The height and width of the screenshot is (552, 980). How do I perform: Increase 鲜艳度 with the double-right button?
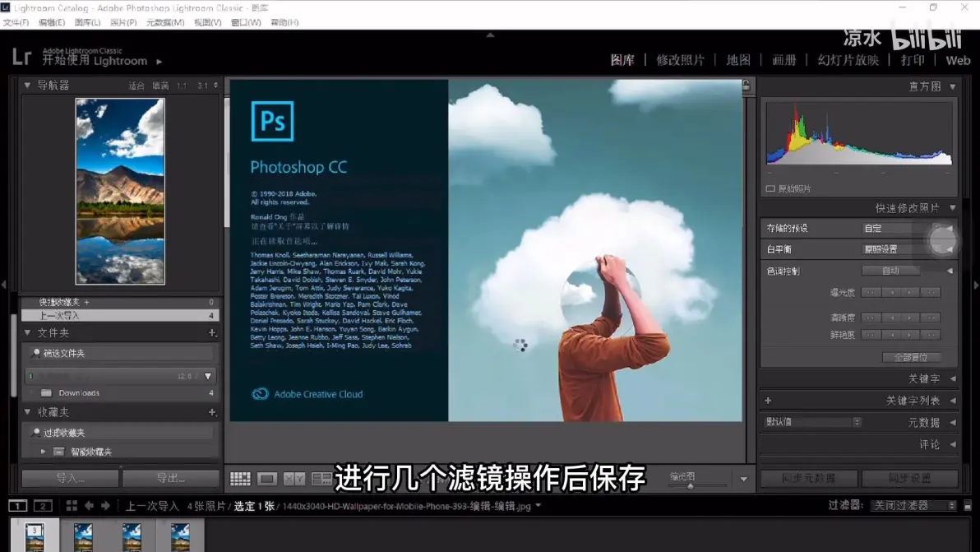tap(931, 335)
